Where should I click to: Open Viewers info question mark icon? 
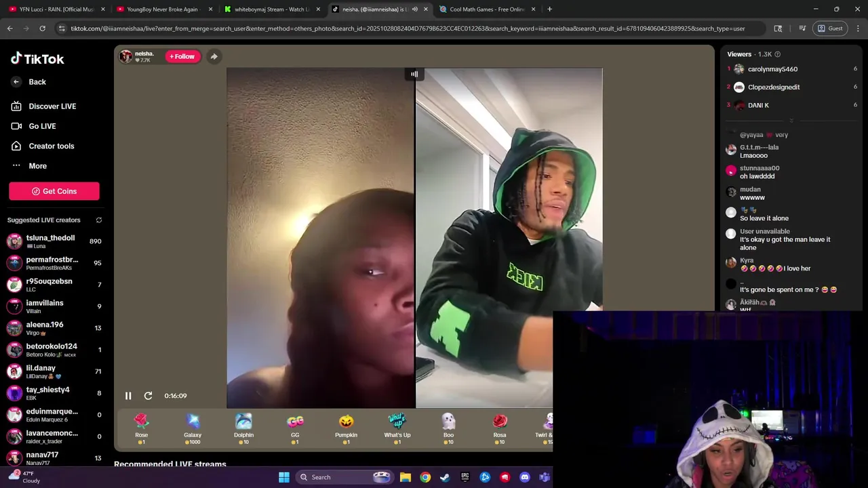point(777,54)
